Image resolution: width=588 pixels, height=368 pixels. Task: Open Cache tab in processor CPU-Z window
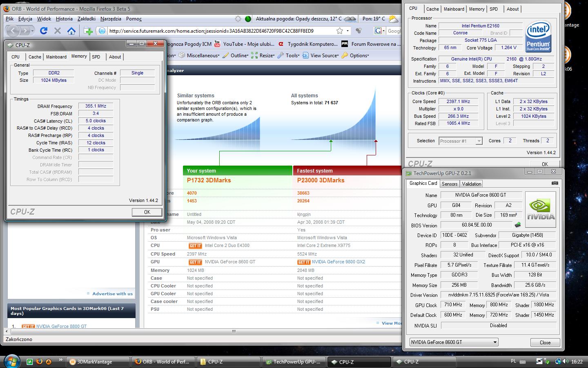(432, 9)
